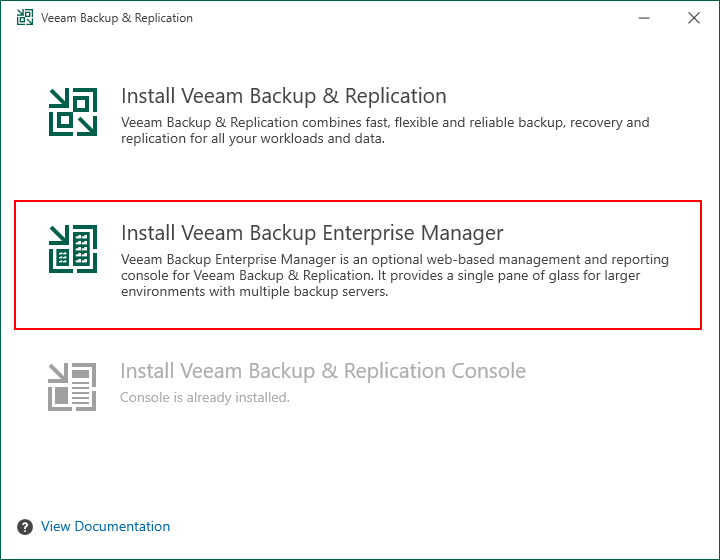Click the Enterprise Manager spreadsheet icon
Image resolution: width=720 pixels, height=560 pixels.
(73, 249)
